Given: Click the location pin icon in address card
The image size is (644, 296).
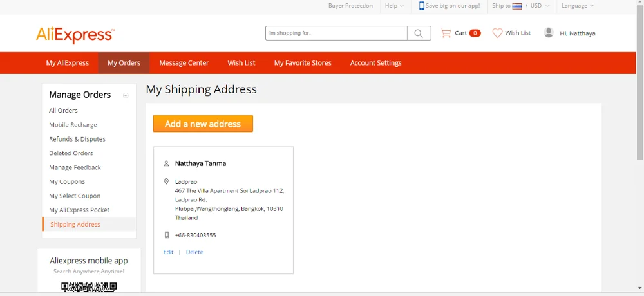Looking at the screenshot, I should [166, 181].
